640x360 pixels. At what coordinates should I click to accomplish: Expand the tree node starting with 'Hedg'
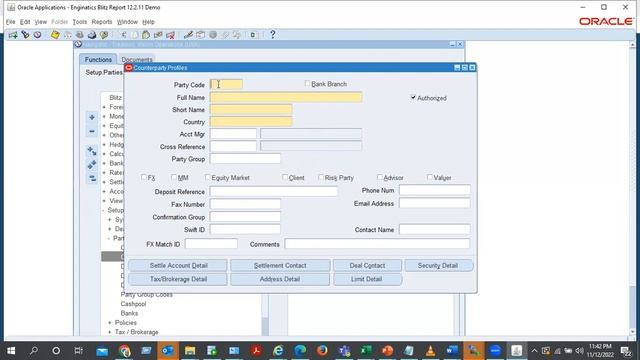104,144
